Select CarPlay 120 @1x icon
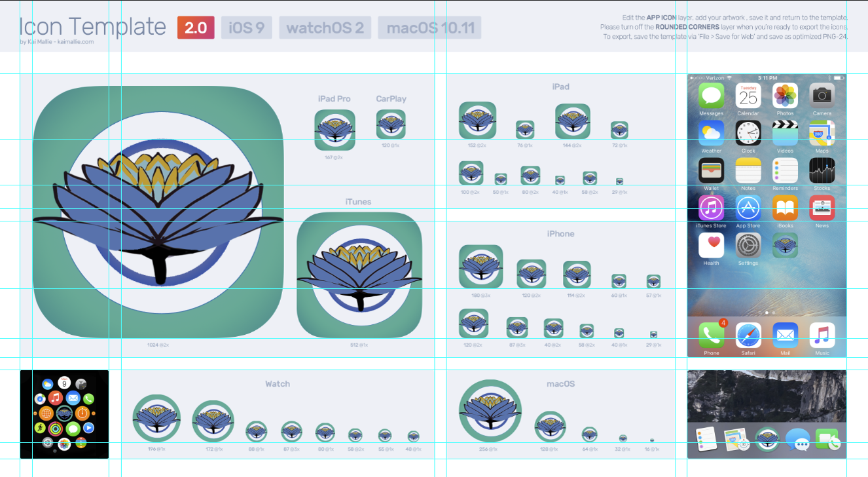868x477 pixels. [x=391, y=124]
